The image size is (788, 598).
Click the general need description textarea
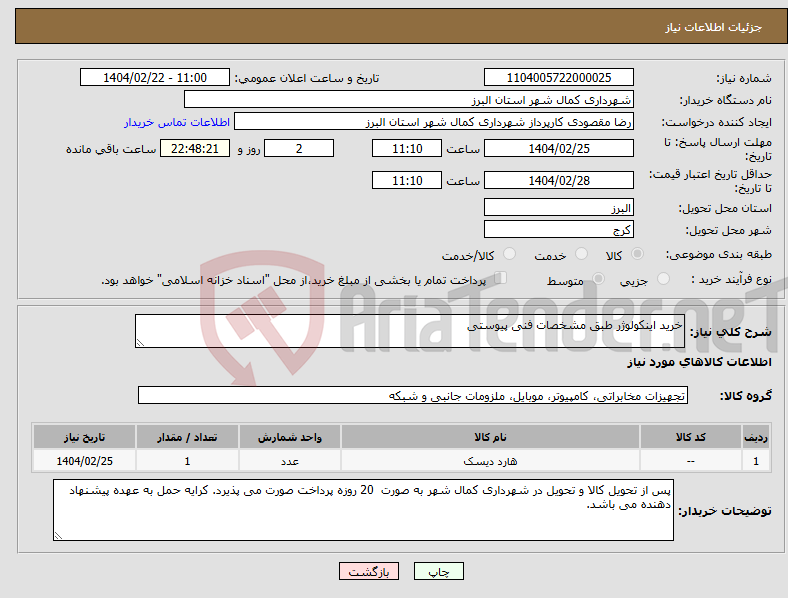pyautogui.click(x=410, y=331)
